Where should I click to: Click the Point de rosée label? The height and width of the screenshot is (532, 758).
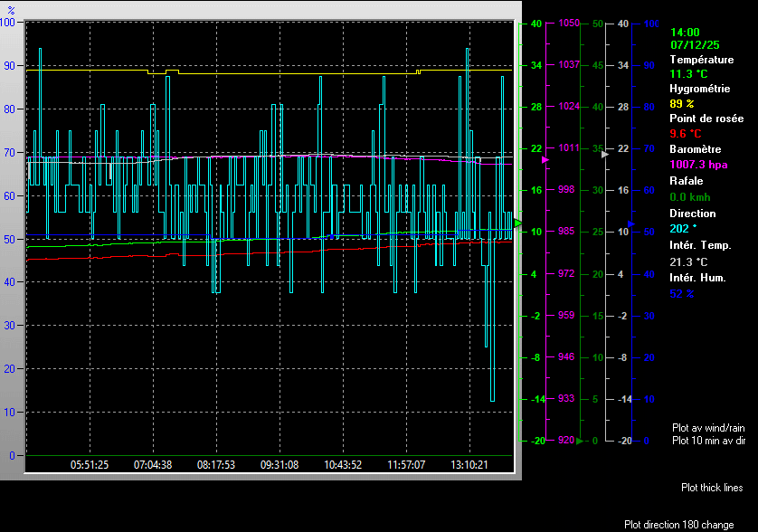[706, 119]
